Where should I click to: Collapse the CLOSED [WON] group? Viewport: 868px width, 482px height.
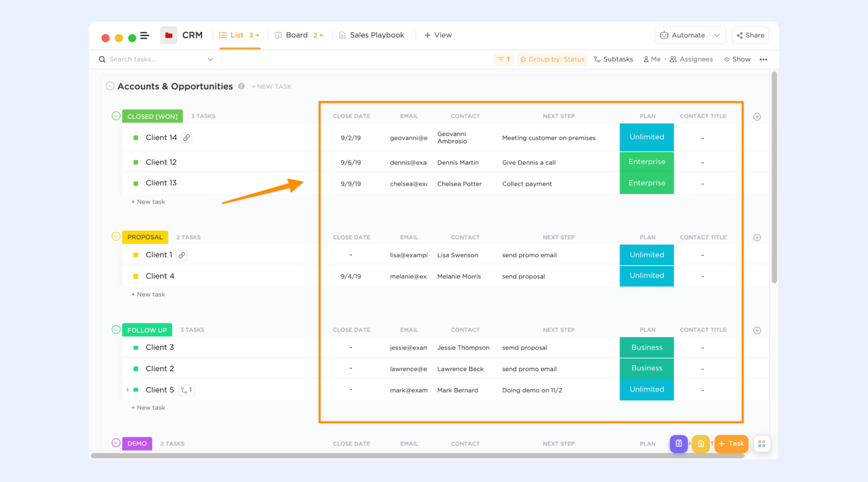pyautogui.click(x=116, y=116)
